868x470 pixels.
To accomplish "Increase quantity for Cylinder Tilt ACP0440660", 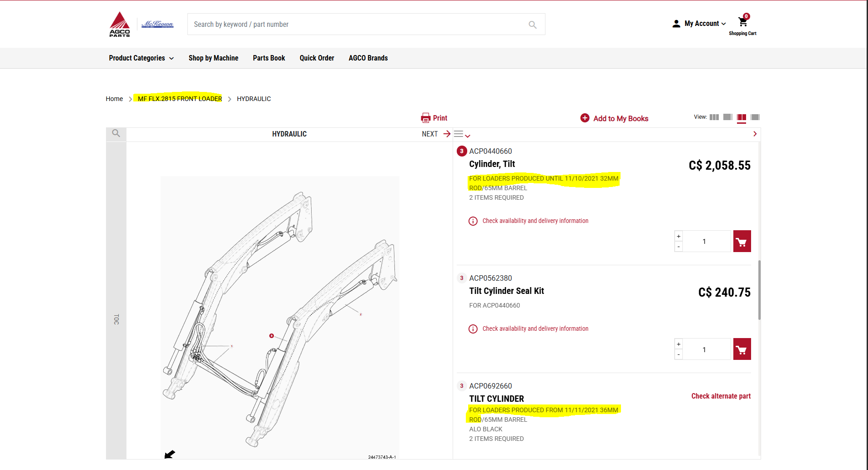I will 678,236.
